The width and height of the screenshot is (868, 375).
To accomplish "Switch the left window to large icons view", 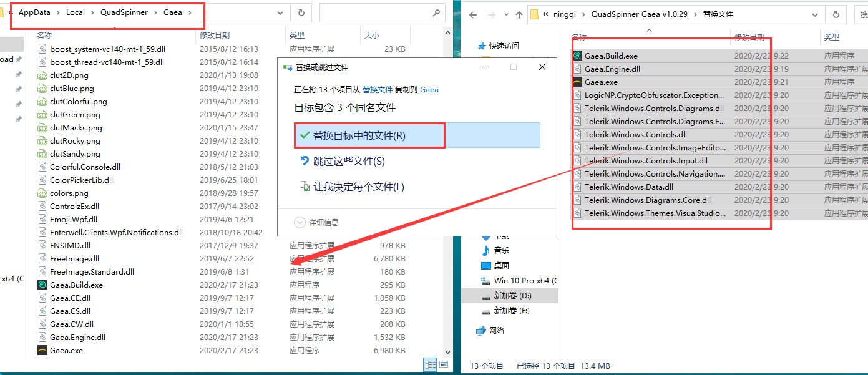I will [444, 364].
